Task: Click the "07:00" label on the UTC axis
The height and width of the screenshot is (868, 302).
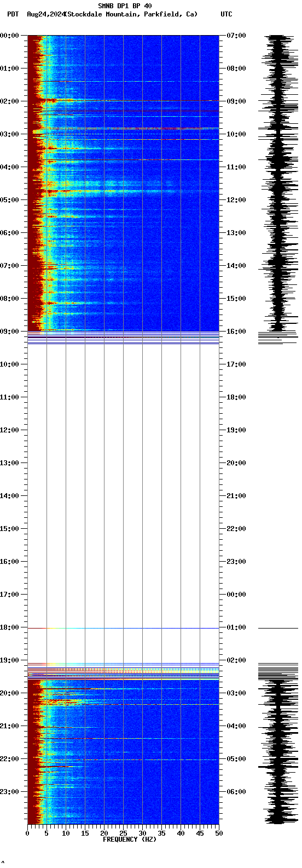Action: (x=236, y=36)
